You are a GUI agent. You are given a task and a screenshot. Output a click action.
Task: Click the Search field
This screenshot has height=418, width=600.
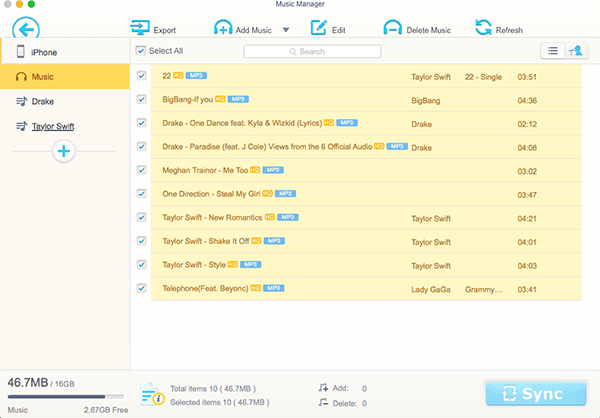point(312,51)
